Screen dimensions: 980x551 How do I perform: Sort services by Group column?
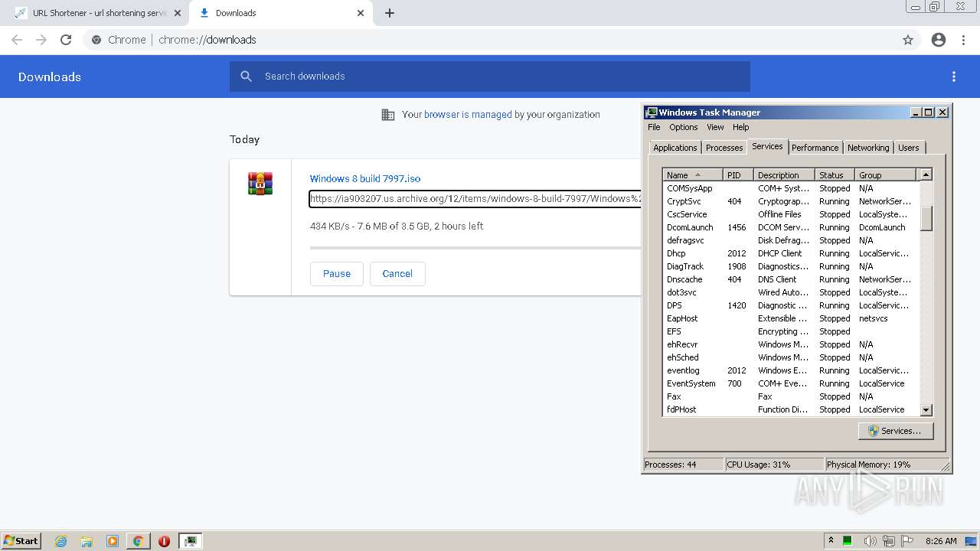click(x=885, y=175)
